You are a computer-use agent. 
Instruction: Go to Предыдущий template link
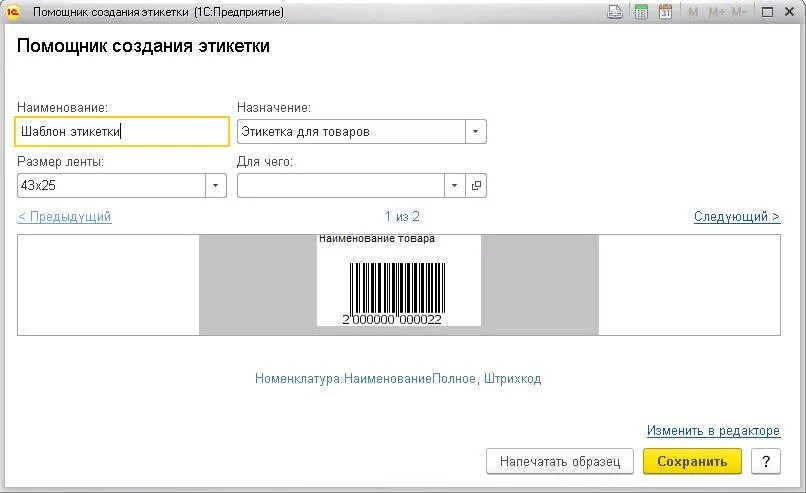coord(65,216)
